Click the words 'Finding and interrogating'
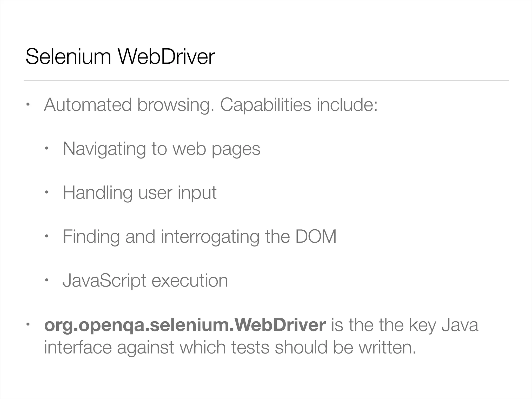The width and height of the screenshot is (532, 399). 161,236
